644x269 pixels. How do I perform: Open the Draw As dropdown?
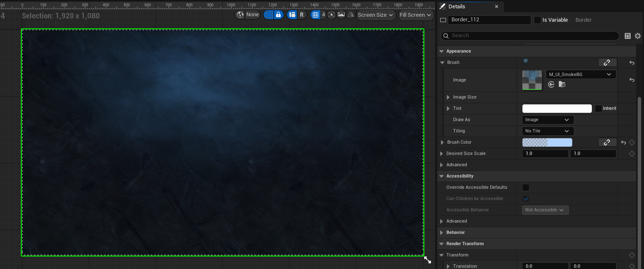[x=548, y=120]
